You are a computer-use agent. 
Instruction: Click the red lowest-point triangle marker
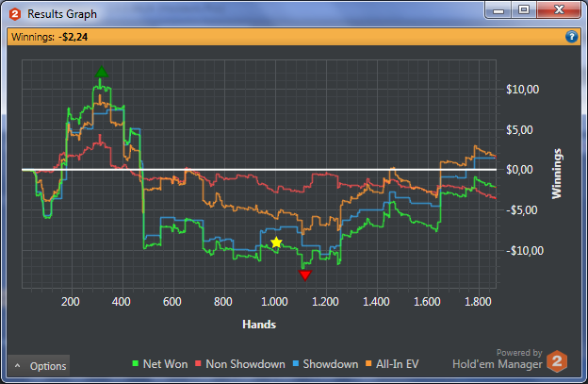[x=305, y=275]
